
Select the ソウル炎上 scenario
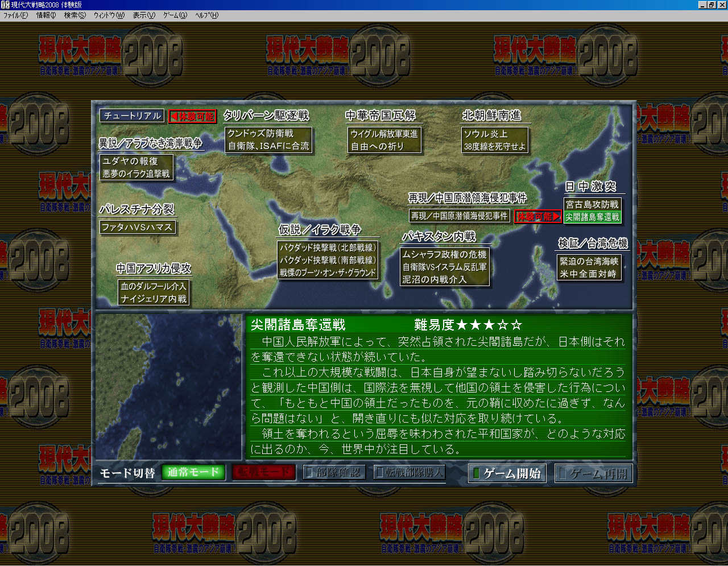tap(486, 134)
